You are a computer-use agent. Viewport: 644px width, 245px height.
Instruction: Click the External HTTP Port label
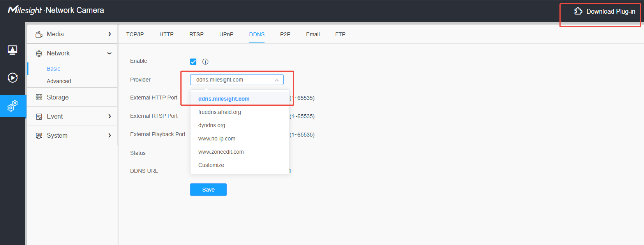tap(154, 98)
